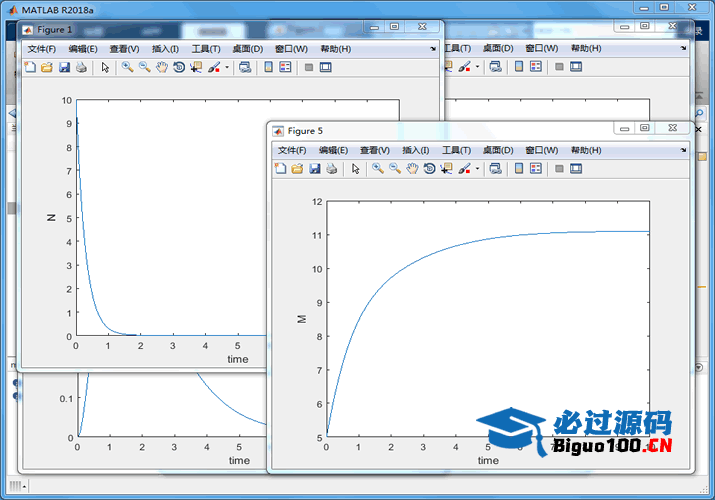Open 帮助(H) menu in Figure 1

336,49
